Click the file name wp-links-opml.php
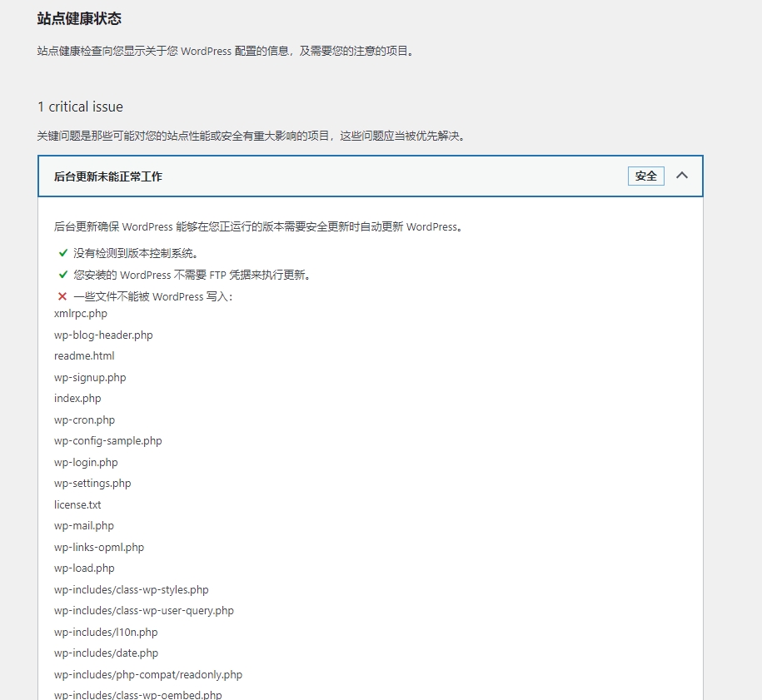 [99, 547]
